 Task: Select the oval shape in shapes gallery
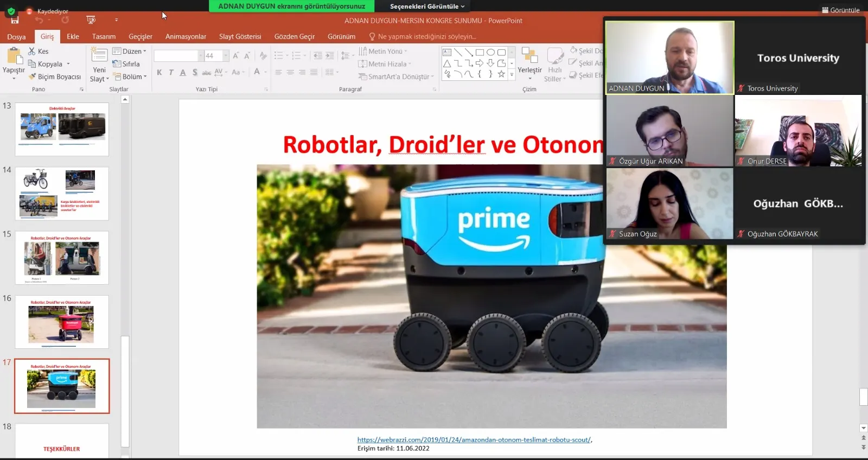pos(490,53)
